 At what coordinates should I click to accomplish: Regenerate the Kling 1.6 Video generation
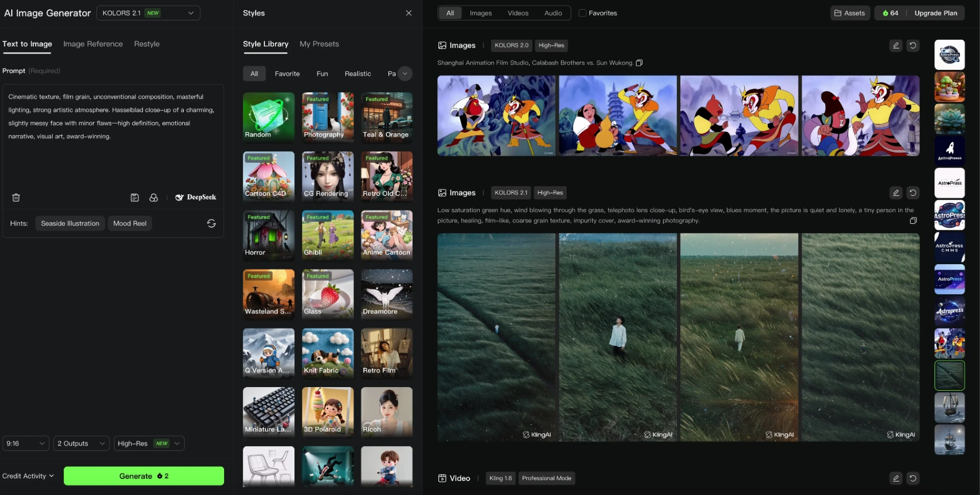[913, 478]
